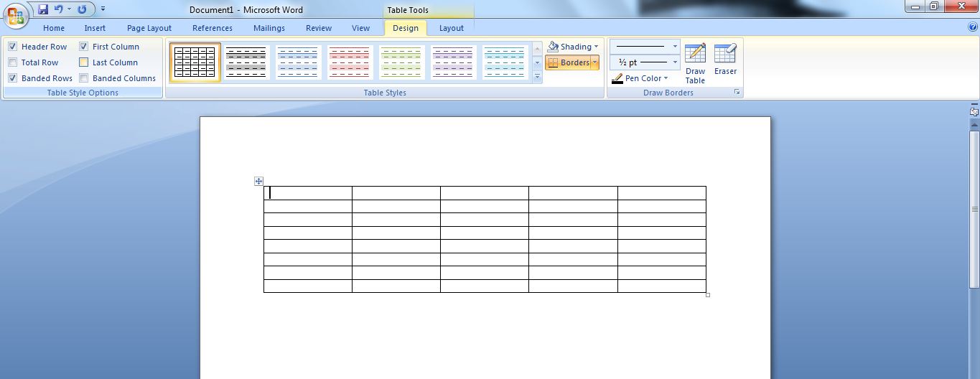Click the Redo icon
Screen dimensions: 980x379
pyautogui.click(x=82, y=9)
